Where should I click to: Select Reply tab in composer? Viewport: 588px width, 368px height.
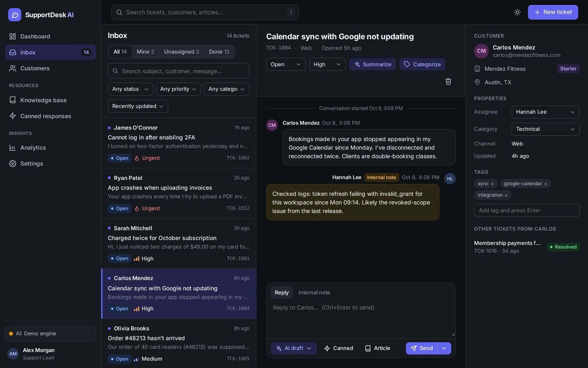(x=282, y=293)
